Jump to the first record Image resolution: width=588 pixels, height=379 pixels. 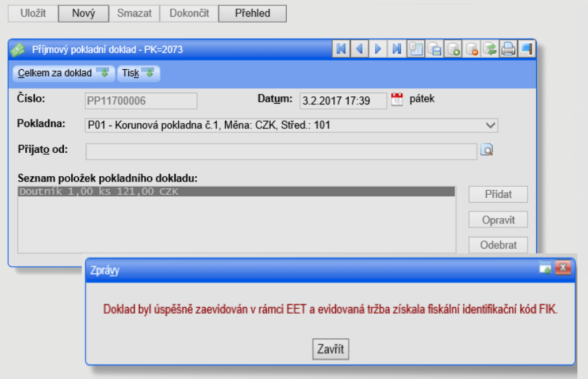pyautogui.click(x=341, y=49)
